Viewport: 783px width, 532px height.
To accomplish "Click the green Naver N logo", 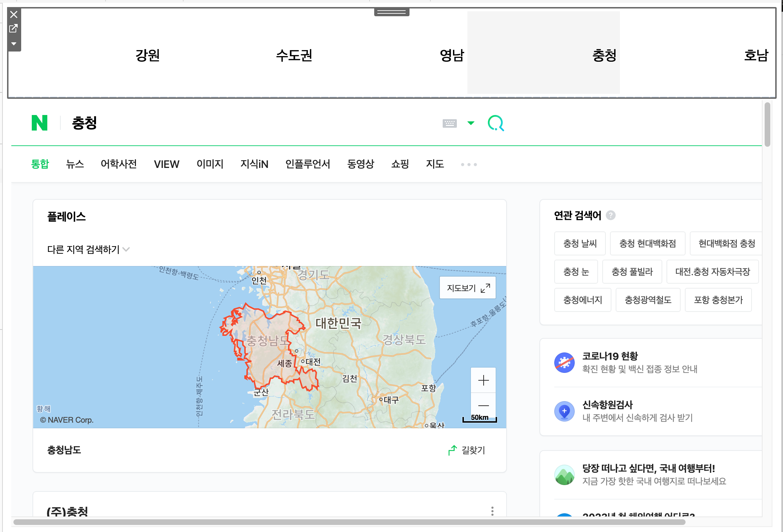I will 40,123.
